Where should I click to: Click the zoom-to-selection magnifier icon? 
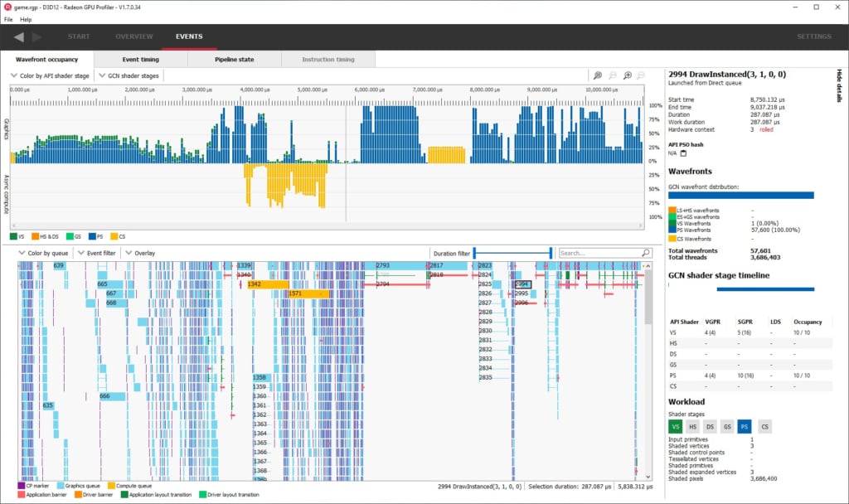coord(598,75)
